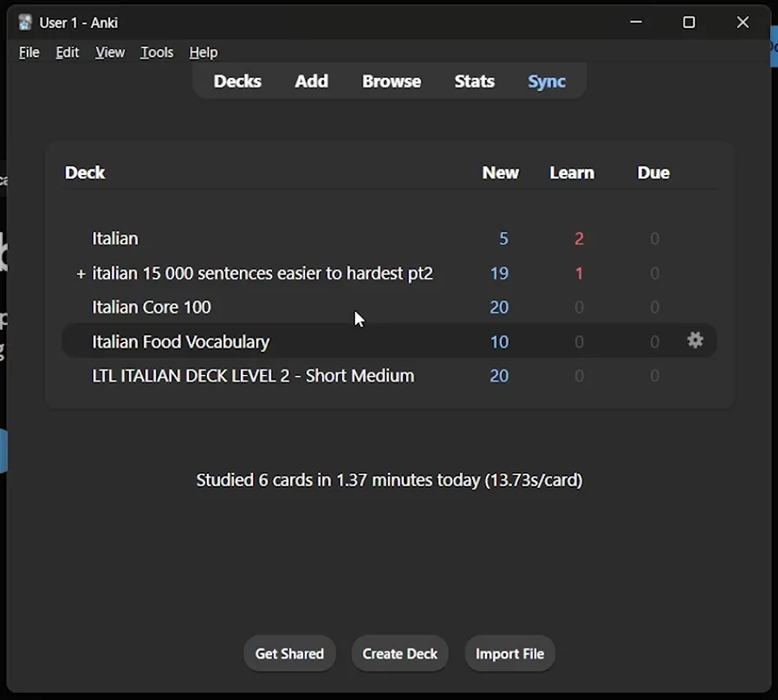Screen dimensions: 778x700
Task: Import a file into Anki
Action: (x=509, y=653)
